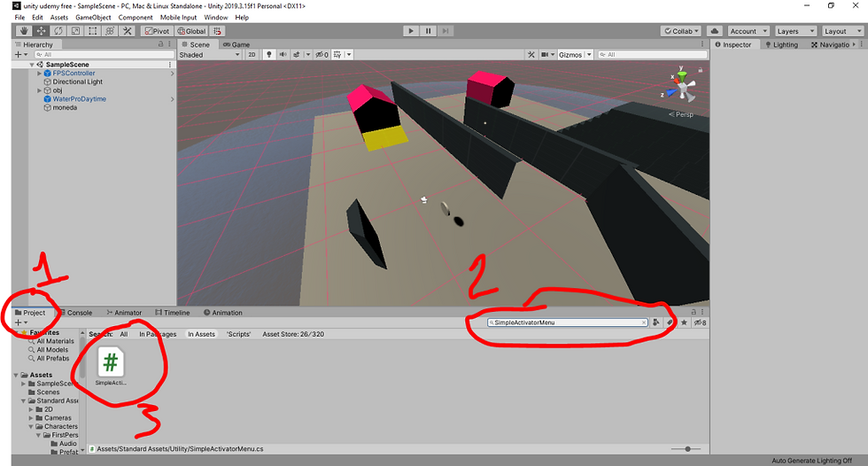Switch to the Lighting tab
This screenshot has width=868, height=466.
coord(781,45)
